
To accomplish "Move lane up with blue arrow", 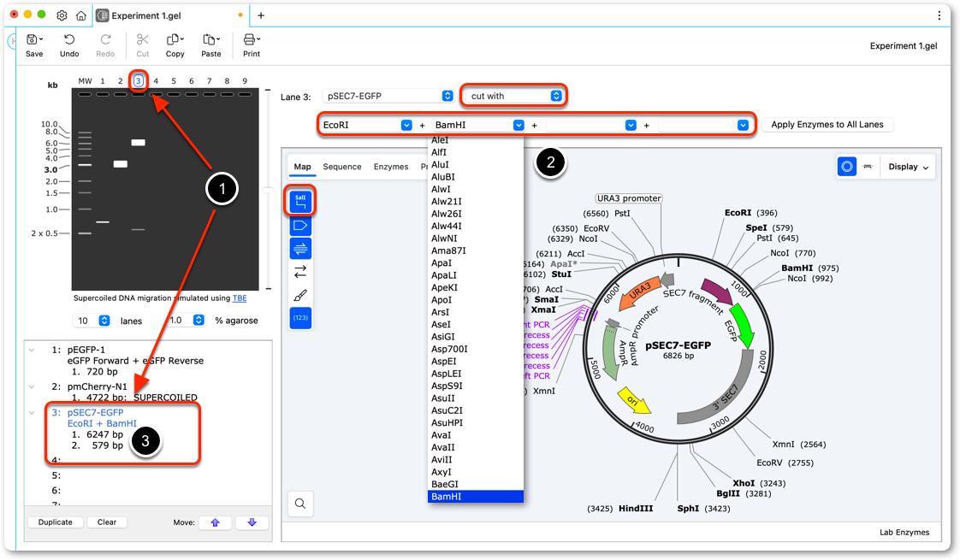I will pyautogui.click(x=215, y=522).
